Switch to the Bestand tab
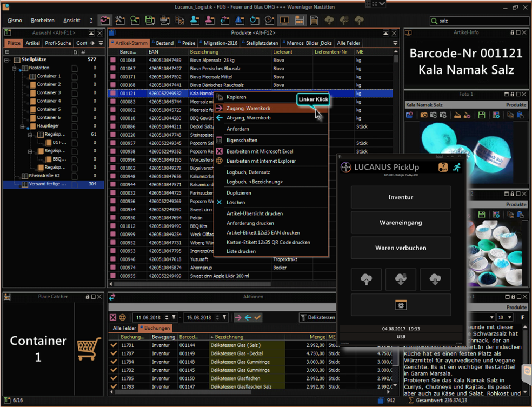The height and width of the screenshot is (407, 532). 164,43
